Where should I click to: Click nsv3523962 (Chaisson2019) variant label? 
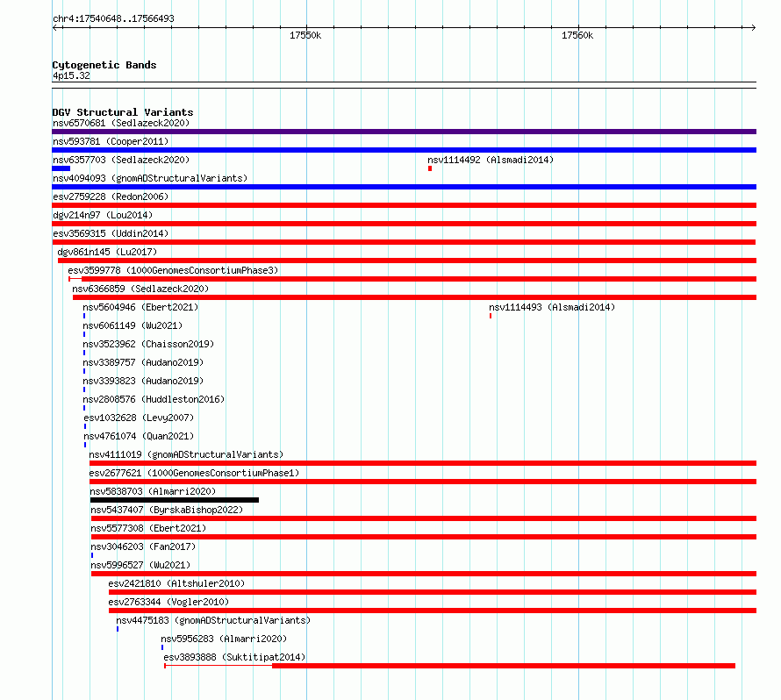[148, 344]
